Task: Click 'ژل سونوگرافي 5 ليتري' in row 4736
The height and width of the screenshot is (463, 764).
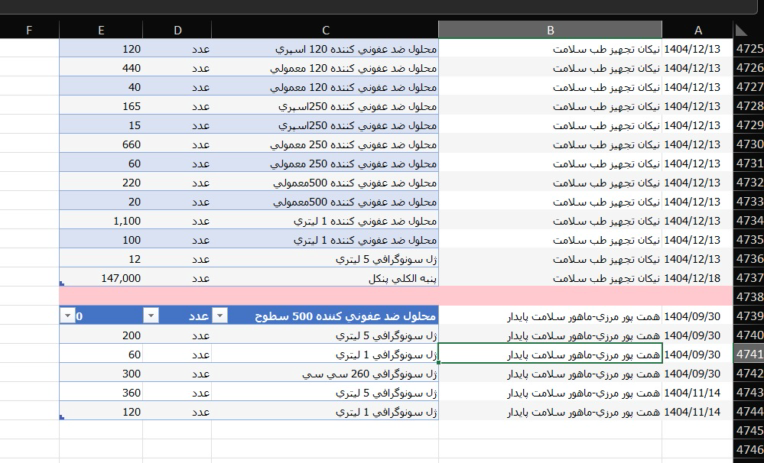Action: coord(325,259)
